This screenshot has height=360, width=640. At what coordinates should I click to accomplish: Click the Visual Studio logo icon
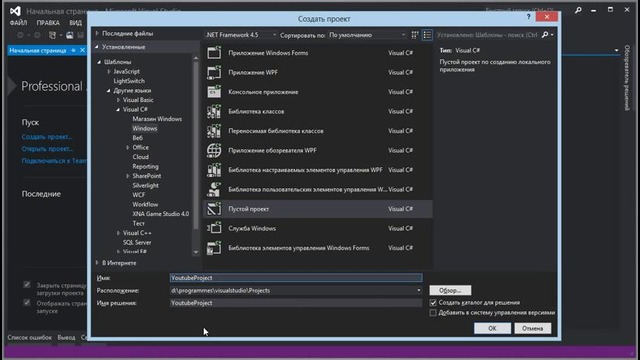coord(16,11)
